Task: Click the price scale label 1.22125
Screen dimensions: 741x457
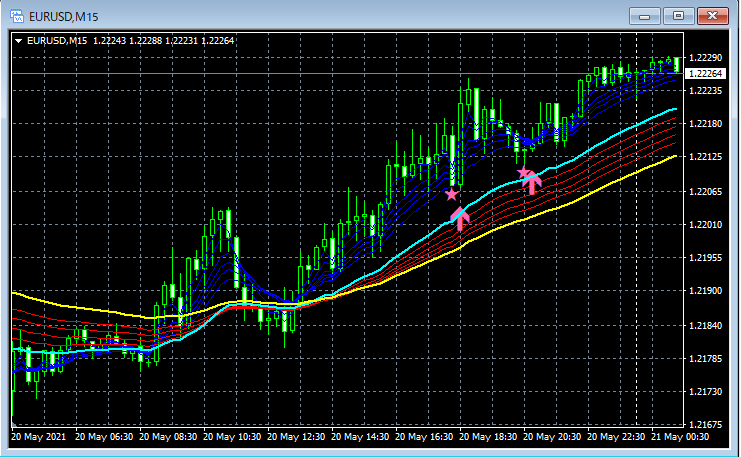Action: pyautogui.click(x=706, y=156)
